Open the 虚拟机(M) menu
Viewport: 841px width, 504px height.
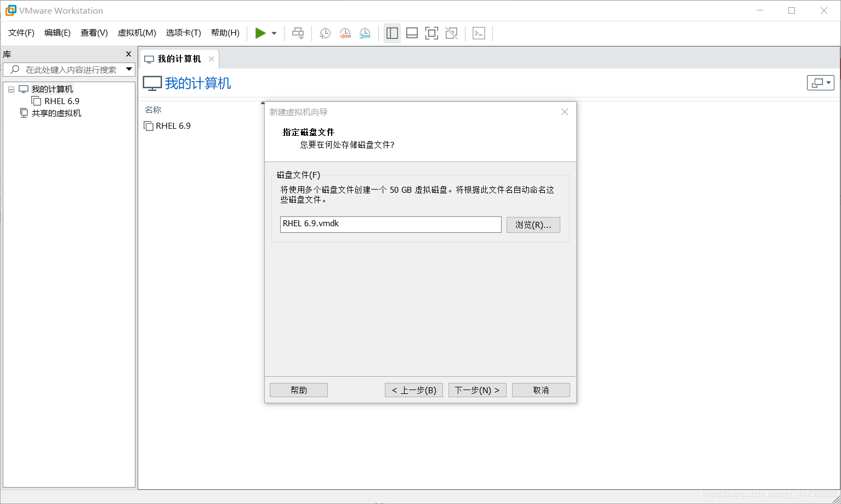[137, 33]
